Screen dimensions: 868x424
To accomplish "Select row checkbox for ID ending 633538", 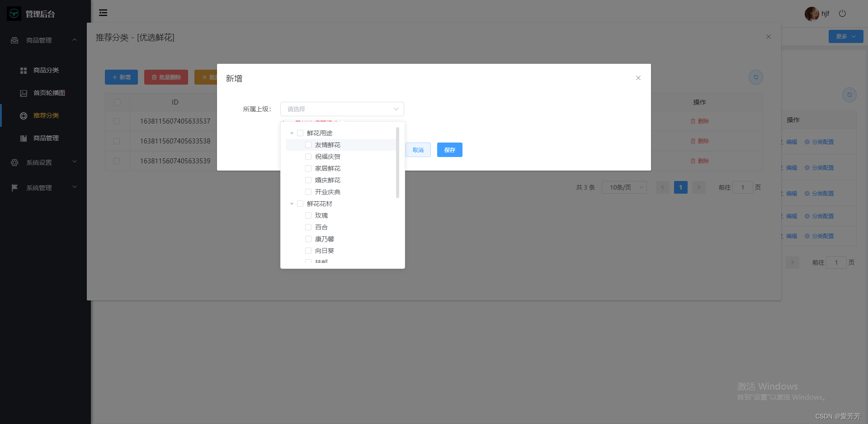I will 117,141.
